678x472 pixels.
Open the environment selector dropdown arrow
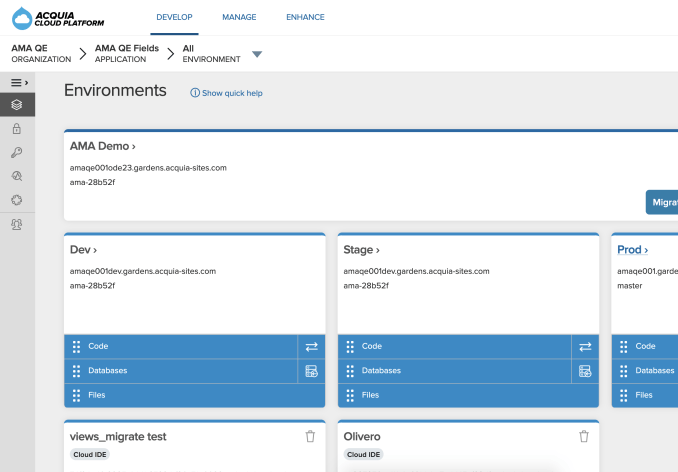click(x=257, y=54)
